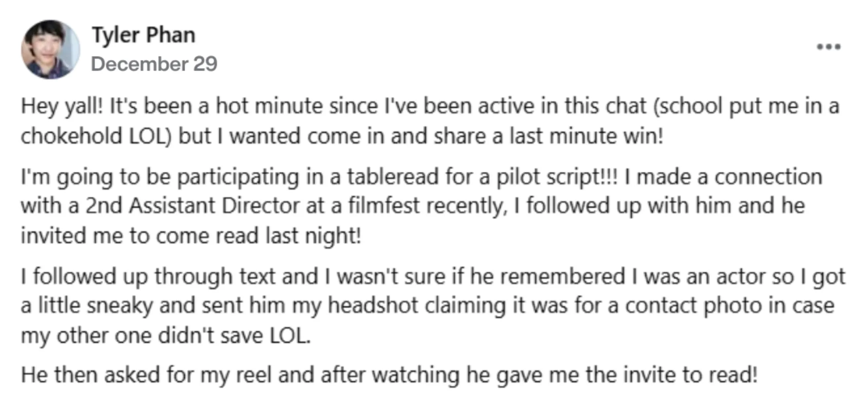Click the paragraph about the tableread pilot script
The width and height of the screenshot is (868, 403).
422,206
